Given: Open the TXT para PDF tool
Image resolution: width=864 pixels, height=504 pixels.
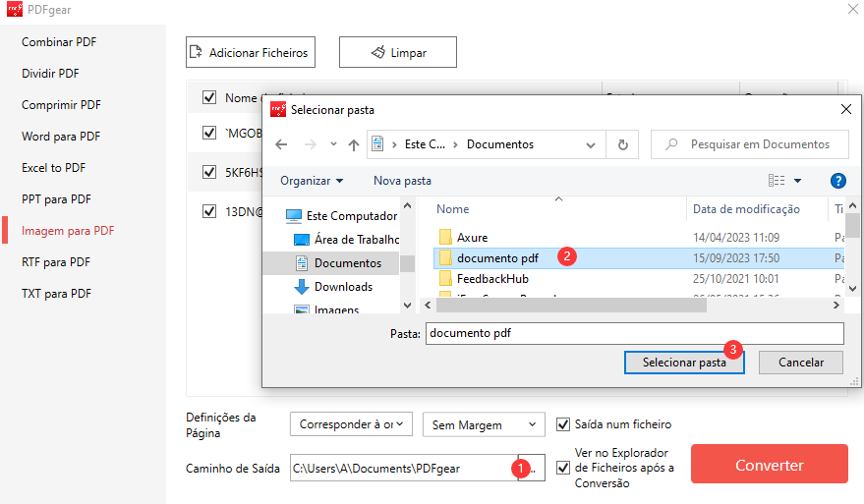Looking at the screenshot, I should (x=56, y=293).
